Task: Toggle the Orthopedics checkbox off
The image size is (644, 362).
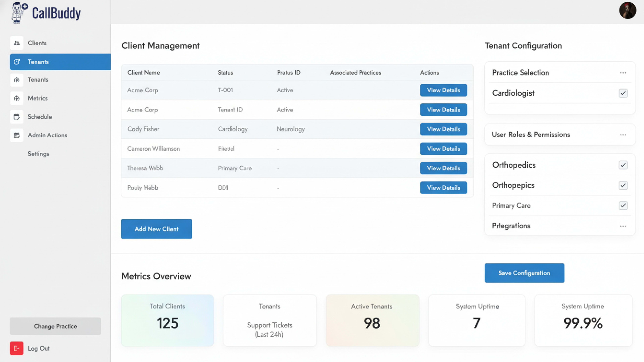Action: coord(623,165)
